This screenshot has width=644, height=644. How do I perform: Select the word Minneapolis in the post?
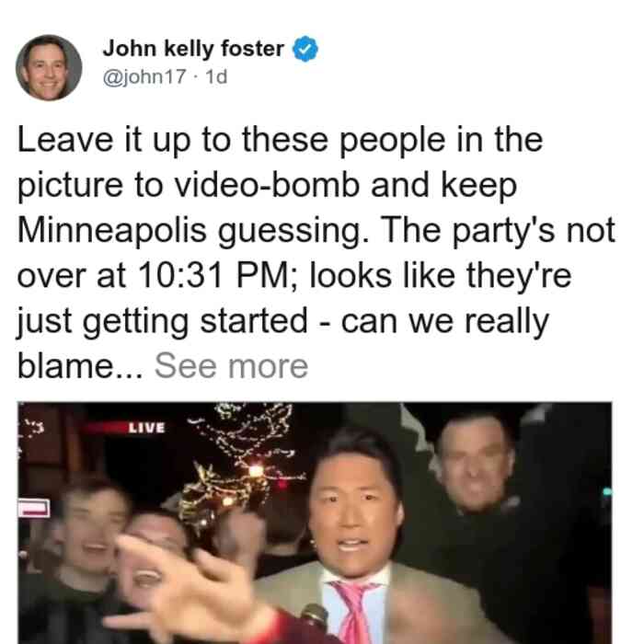[111, 230]
